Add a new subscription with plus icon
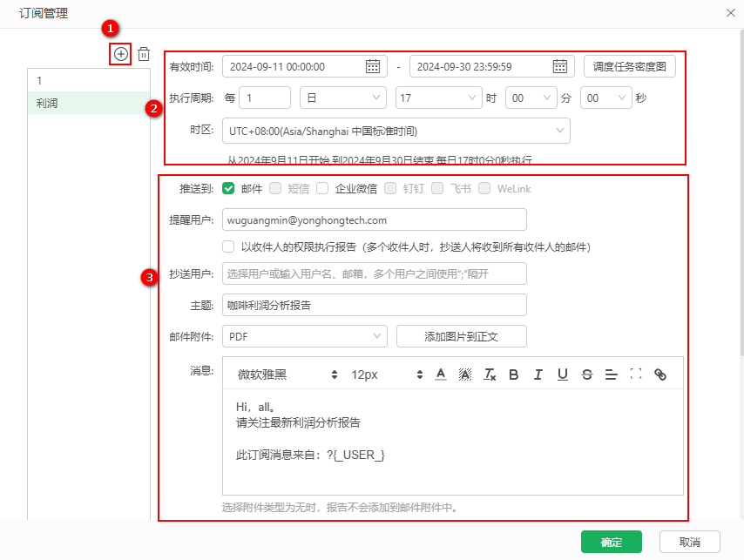The image size is (744, 560). [x=120, y=54]
